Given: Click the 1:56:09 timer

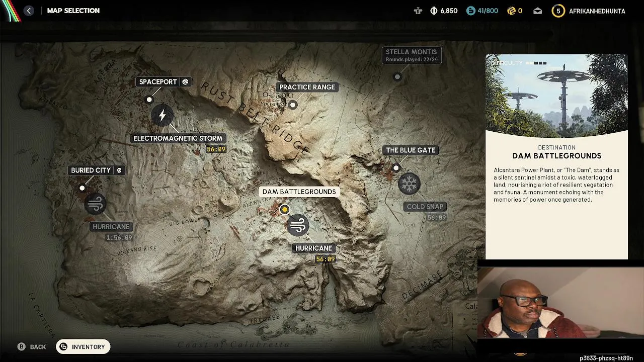Looking at the screenshot, I should pyautogui.click(x=119, y=238).
